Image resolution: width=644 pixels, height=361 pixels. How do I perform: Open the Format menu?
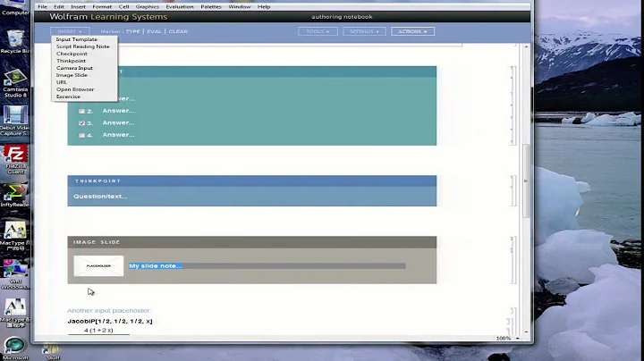pyautogui.click(x=102, y=6)
